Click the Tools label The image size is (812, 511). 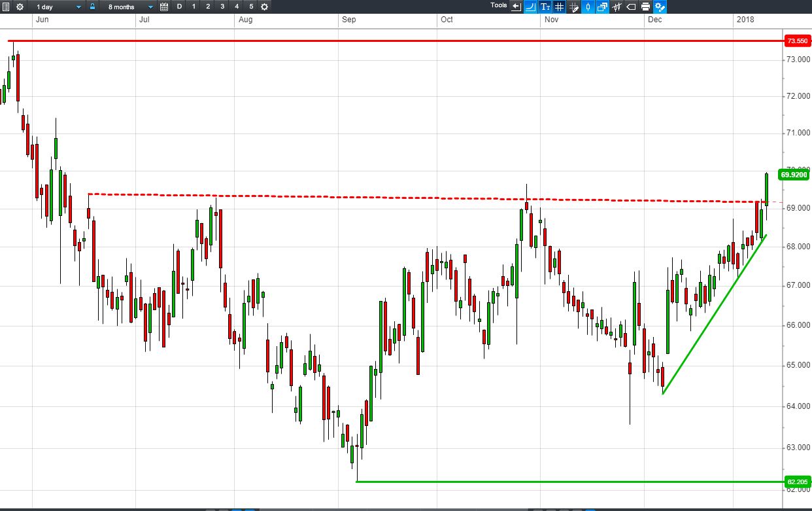click(499, 5)
